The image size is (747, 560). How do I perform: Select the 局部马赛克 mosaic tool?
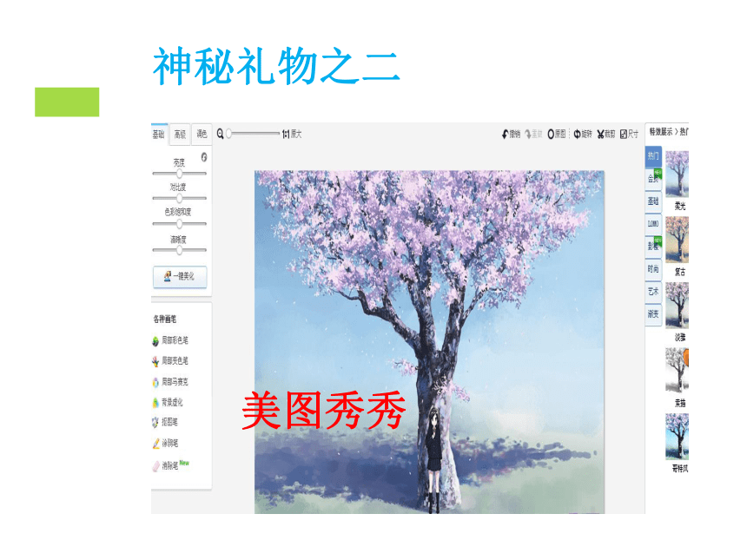(x=170, y=382)
